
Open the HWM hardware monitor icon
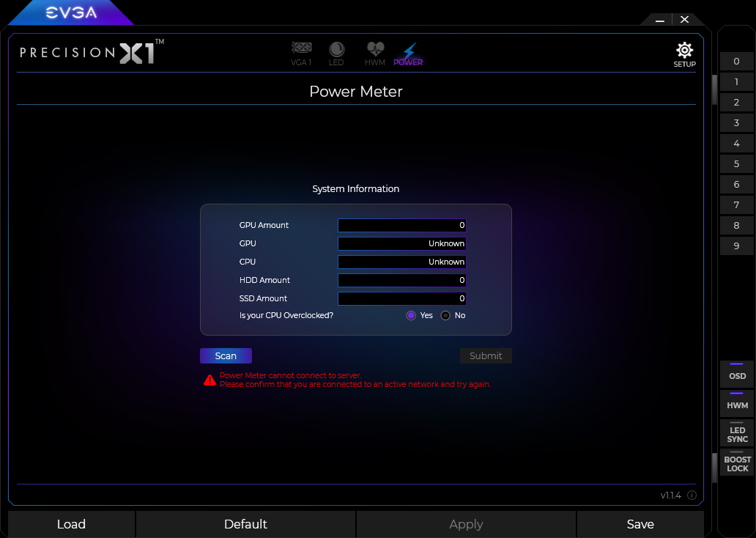click(375, 53)
